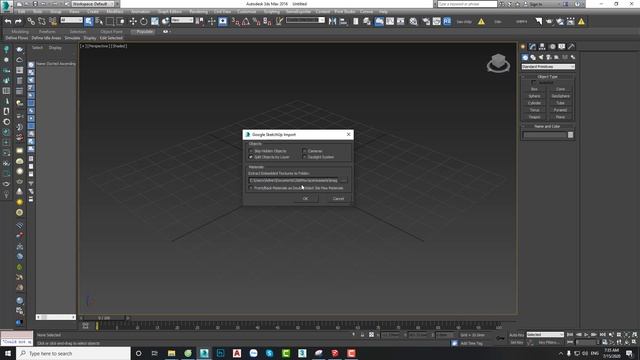This screenshot has height=360, width=640.
Task: Toggle the Percent Snap icon
Action: (256, 21)
